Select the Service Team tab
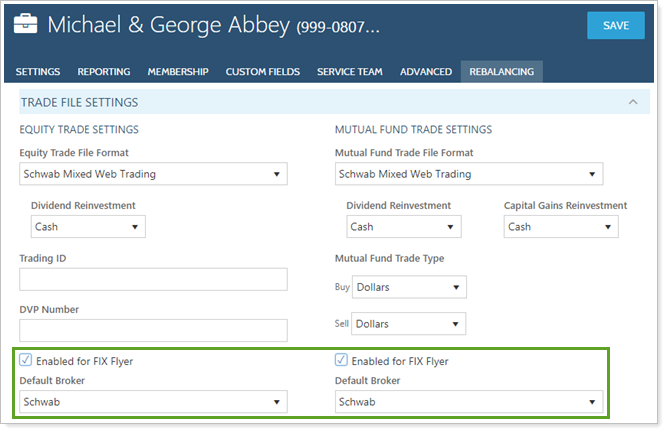Viewport: 667px width, 433px height. (x=350, y=72)
